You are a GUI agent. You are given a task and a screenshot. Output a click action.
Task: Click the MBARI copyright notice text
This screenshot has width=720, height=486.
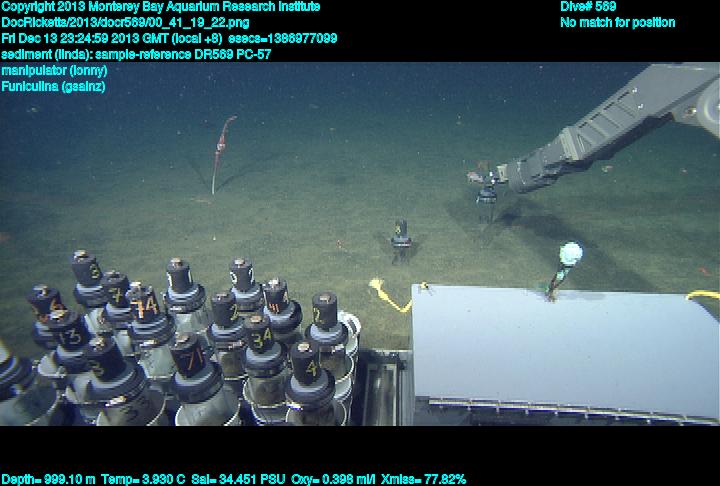[161, 7]
